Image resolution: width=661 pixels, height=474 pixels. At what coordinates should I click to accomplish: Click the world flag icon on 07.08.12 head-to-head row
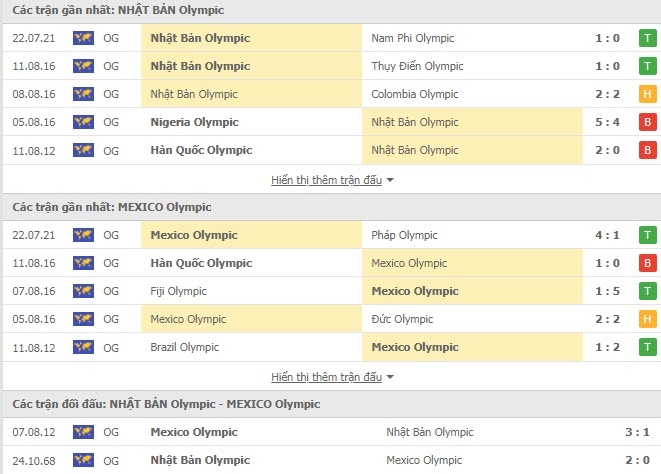(83, 432)
